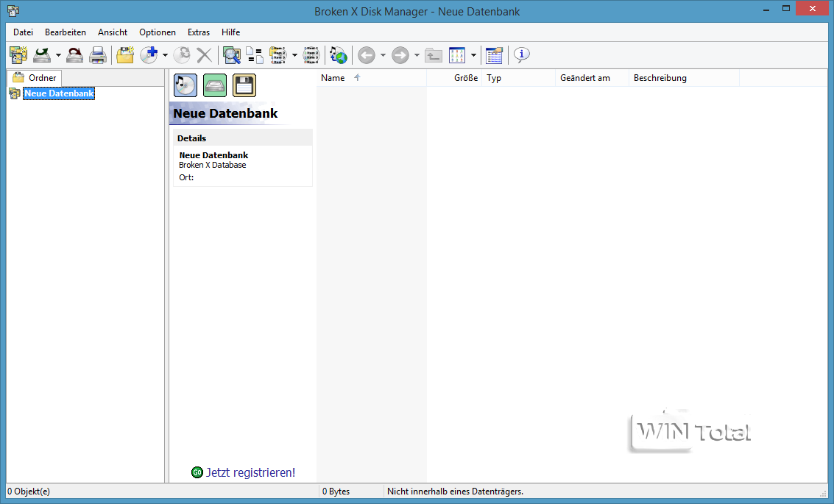Toggle the audio CD media filter button
This screenshot has width=834, height=504.
coord(185,85)
